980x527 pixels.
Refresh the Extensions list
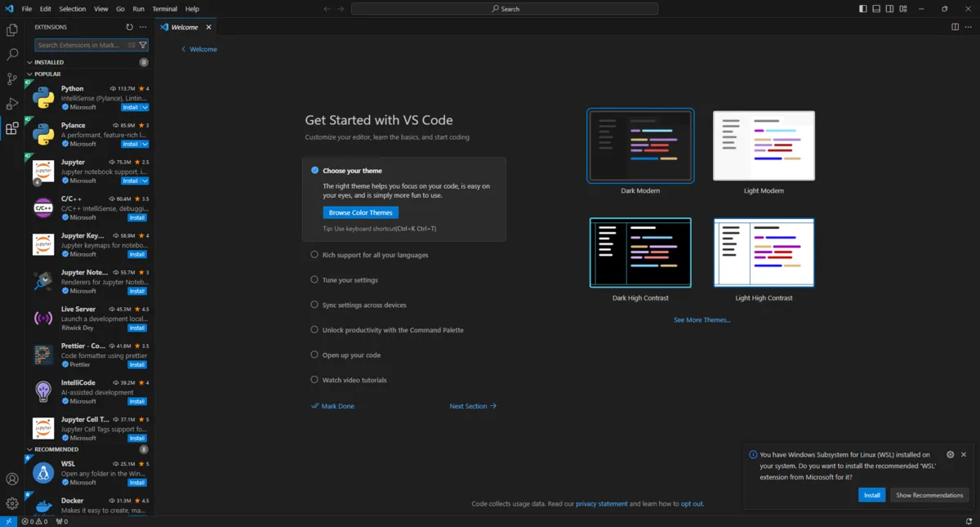129,26
